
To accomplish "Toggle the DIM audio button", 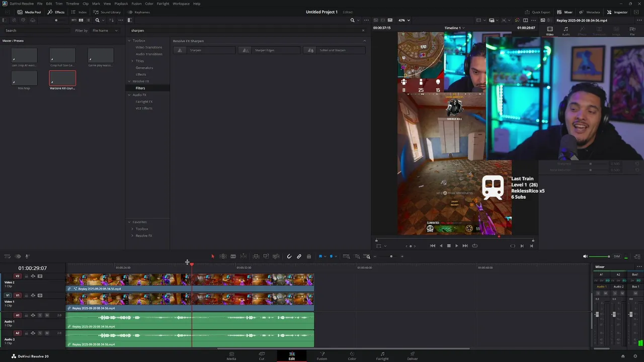I will tap(617, 256).
